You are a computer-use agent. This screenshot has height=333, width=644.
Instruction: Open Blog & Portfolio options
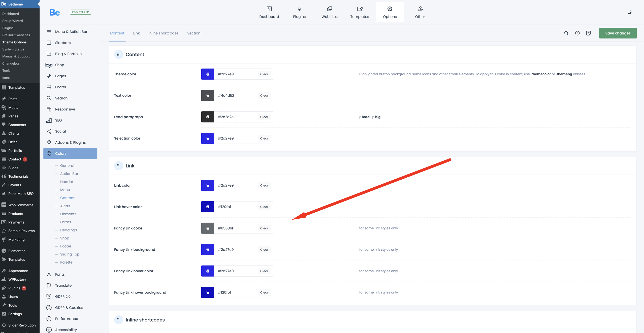point(68,54)
